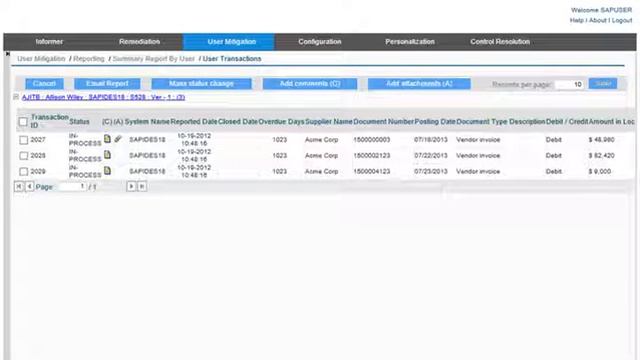The height and width of the screenshot is (360, 640).
Task: Click the Page number input field
Action: pos(72,187)
